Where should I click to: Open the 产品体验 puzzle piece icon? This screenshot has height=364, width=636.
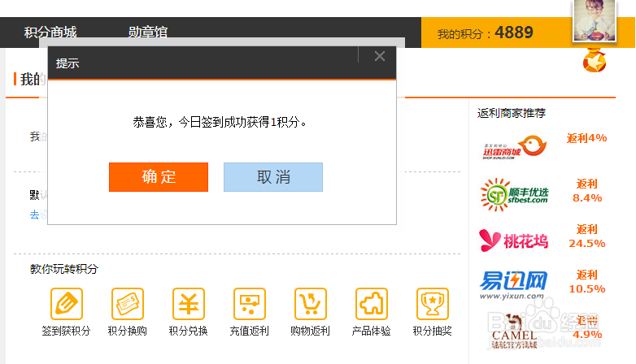point(372,304)
